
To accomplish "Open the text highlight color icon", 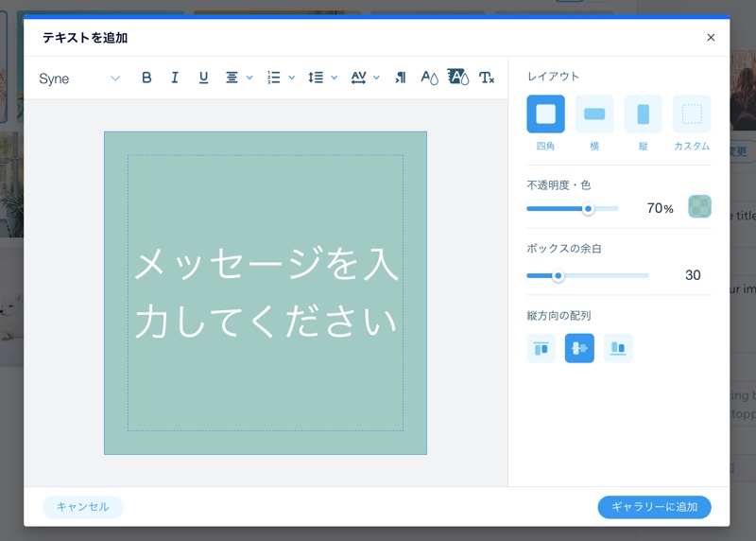I will point(458,78).
